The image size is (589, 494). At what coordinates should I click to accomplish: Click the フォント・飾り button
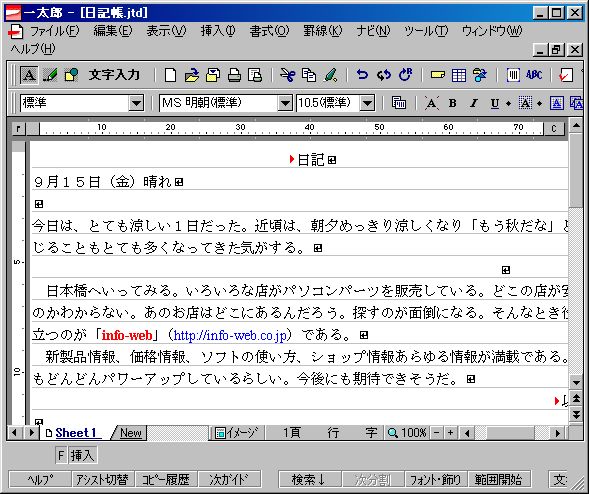click(436, 479)
